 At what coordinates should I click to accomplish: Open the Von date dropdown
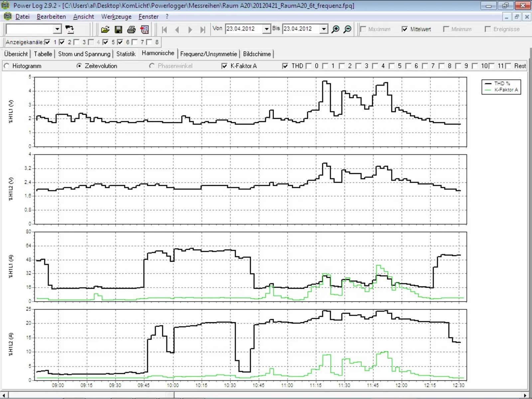(x=266, y=29)
